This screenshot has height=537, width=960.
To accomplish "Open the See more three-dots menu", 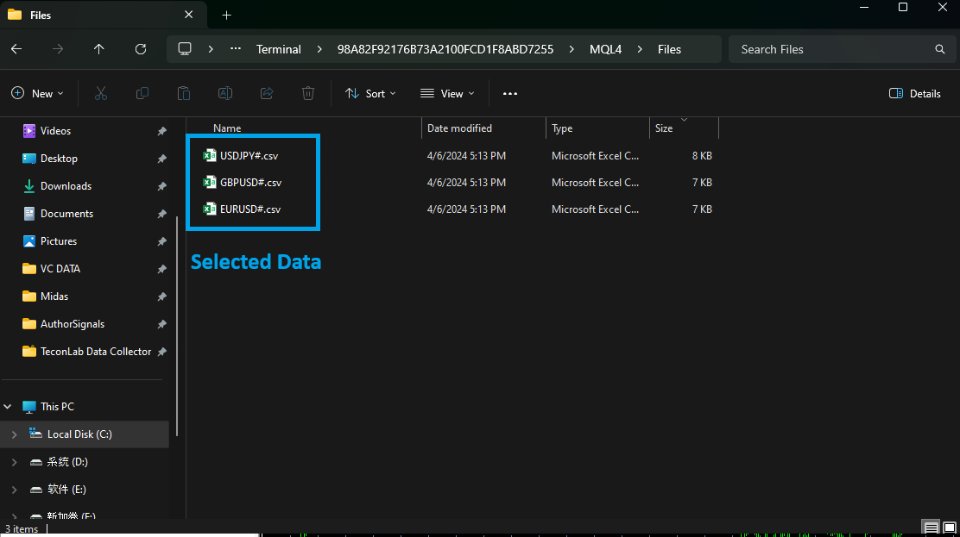I will click(510, 94).
